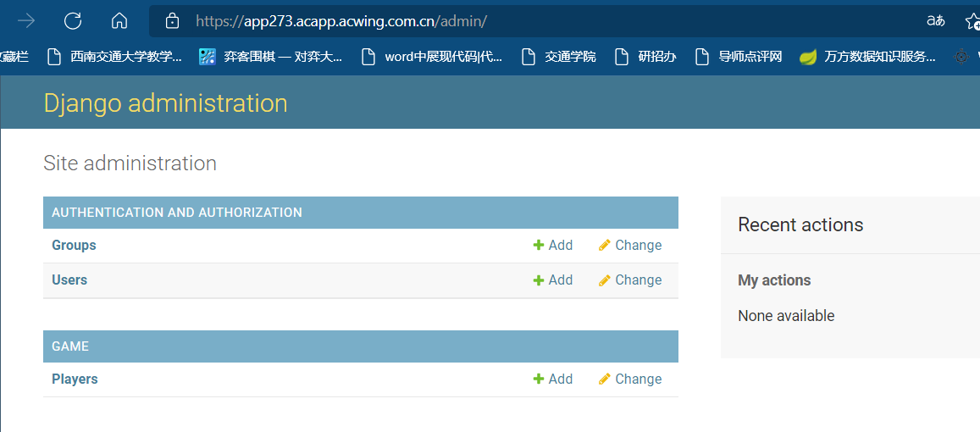
Task: Open word中展现代码 bookmark
Action: (x=433, y=57)
